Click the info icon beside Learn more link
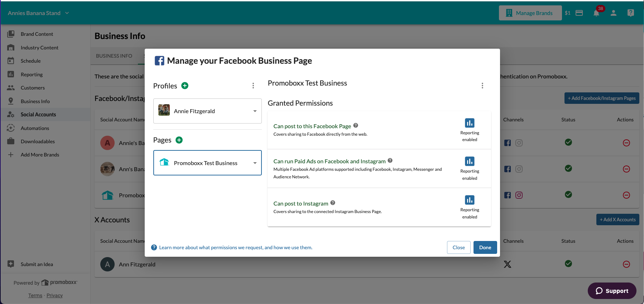Viewport: 644px width, 304px height. point(154,247)
